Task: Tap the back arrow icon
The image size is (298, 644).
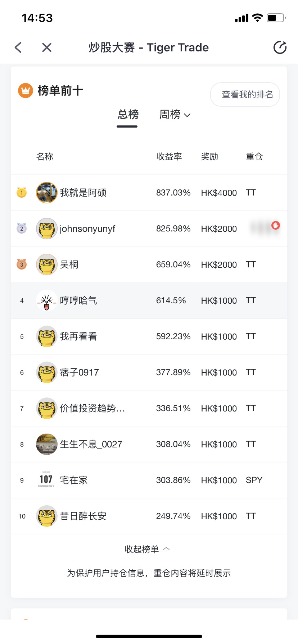Action: (18, 47)
